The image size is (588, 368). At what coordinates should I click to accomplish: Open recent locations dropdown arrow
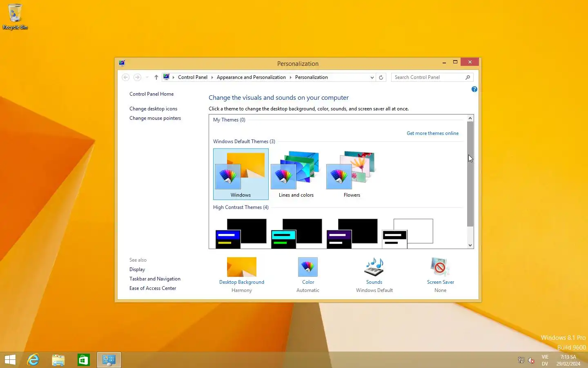point(147,77)
